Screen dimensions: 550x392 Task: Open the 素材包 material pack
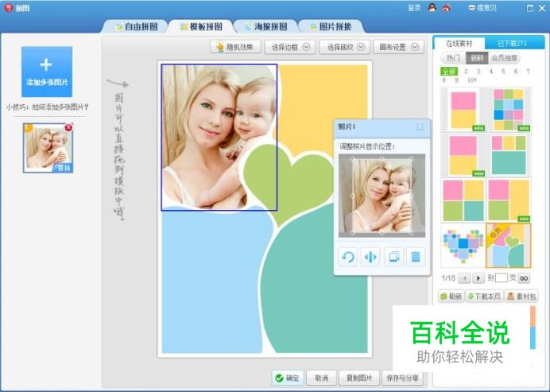pyautogui.click(x=521, y=297)
